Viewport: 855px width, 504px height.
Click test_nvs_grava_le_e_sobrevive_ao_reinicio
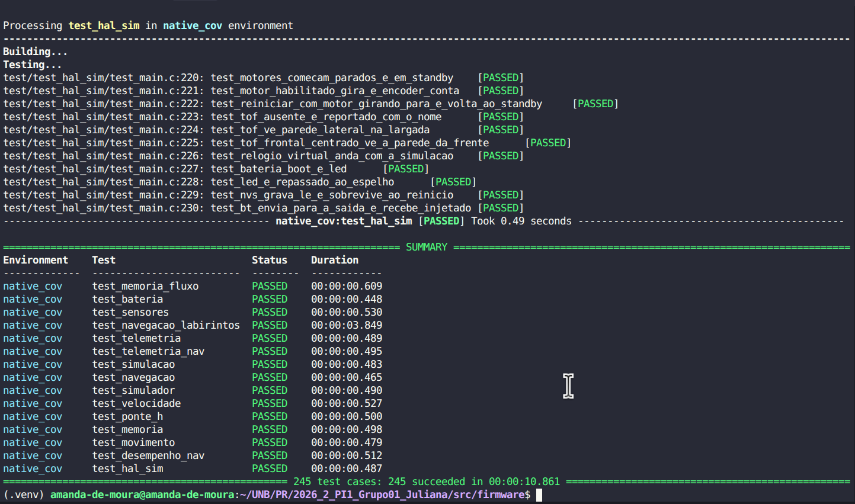coord(332,195)
